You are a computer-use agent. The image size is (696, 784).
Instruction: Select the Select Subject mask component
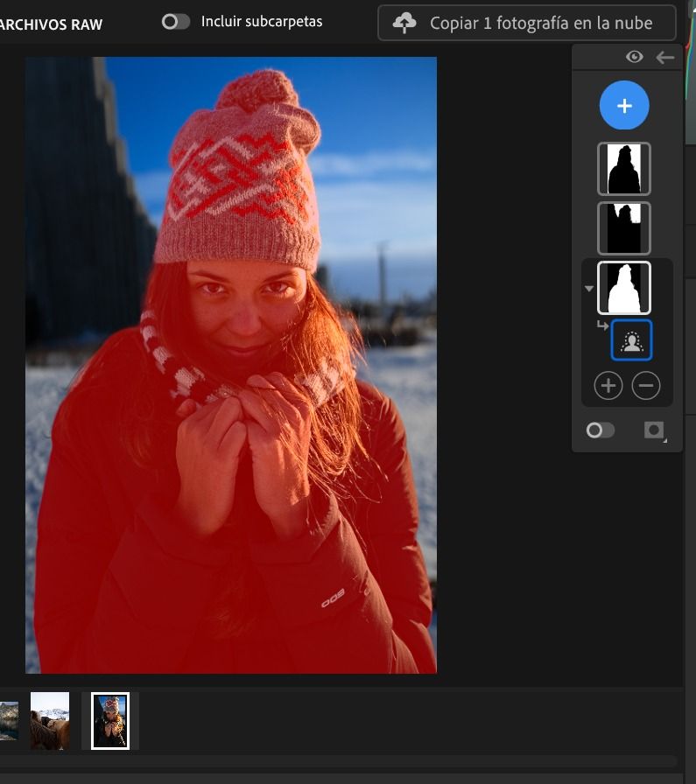coord(631,341)
